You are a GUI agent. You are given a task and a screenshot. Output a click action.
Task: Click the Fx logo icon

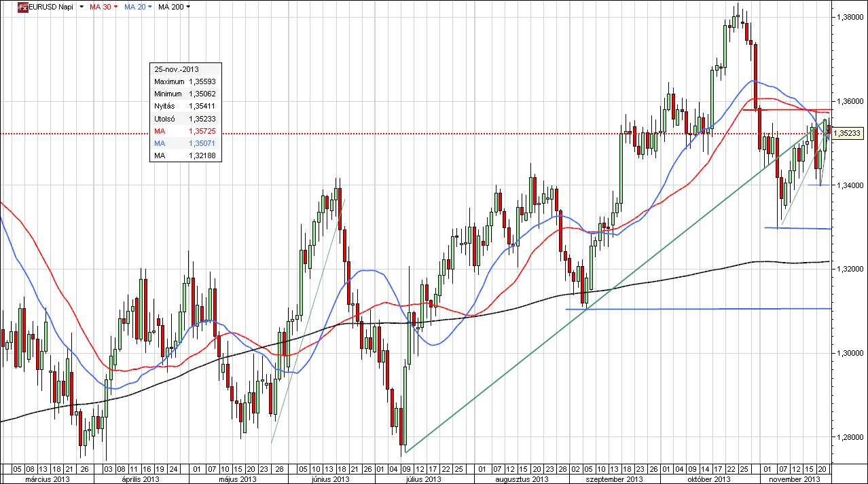pos(22,7)
